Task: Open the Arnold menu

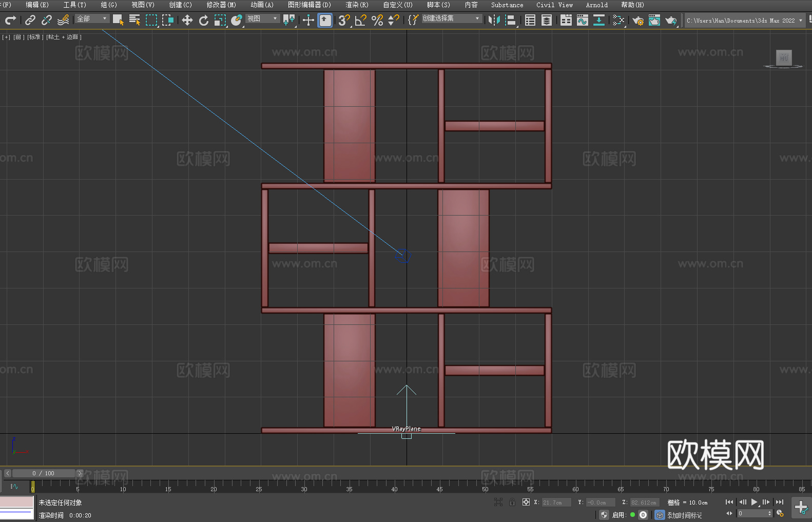Action: (597, 5)
